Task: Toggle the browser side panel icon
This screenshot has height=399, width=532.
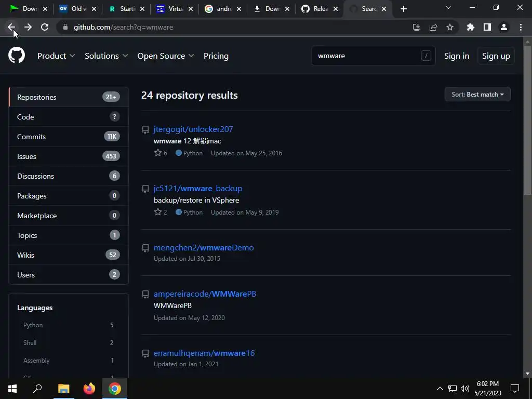Action: tap(487, 27)
